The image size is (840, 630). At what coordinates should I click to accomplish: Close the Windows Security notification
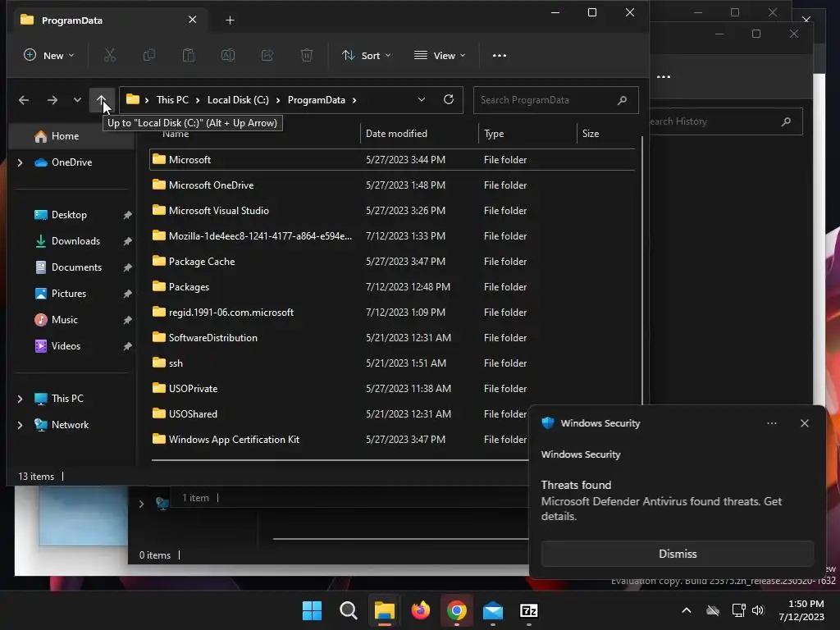805,423
